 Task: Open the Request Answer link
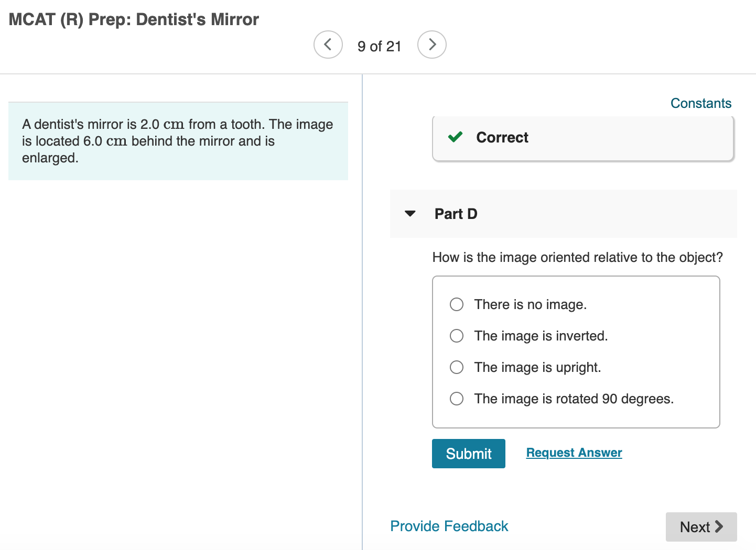pyautogui.click(x=574, y=453)
